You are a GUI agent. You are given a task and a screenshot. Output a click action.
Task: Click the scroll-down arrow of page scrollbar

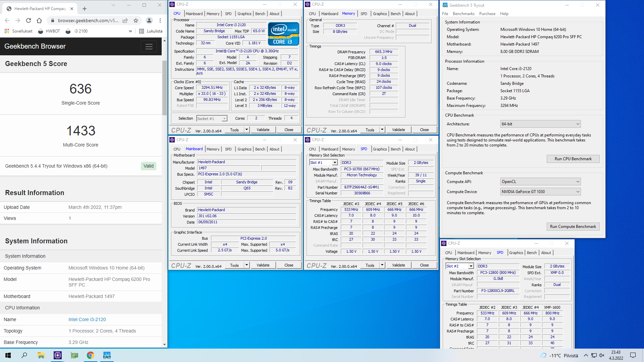pyautogui.click(x=164, y=344)
